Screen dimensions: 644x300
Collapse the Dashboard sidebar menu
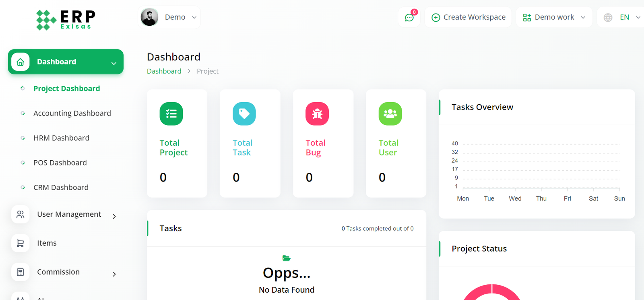pyautogui.click(x=114, y=63)
